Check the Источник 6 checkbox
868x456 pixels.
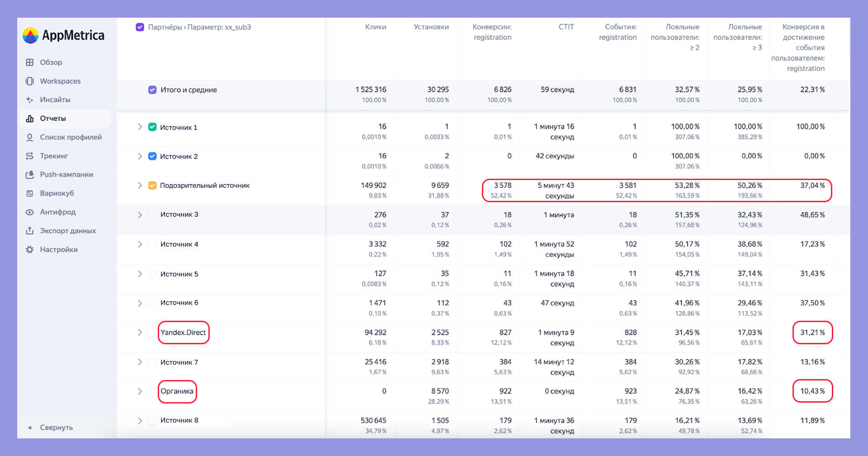coord(152,303)
